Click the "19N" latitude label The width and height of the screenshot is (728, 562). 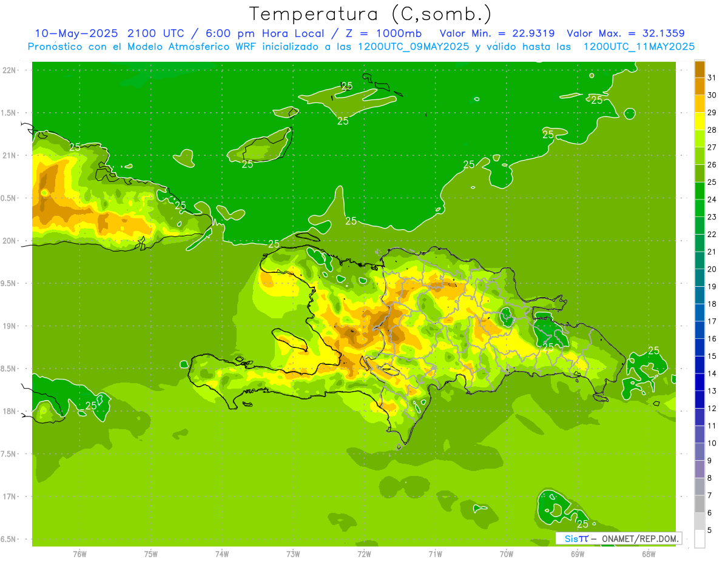[9, 326]
